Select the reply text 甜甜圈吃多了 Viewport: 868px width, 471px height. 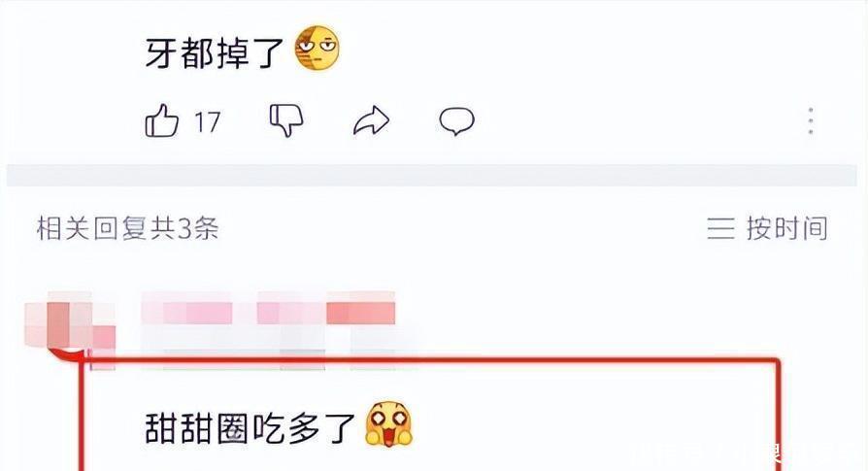click(x=250, y=429)
